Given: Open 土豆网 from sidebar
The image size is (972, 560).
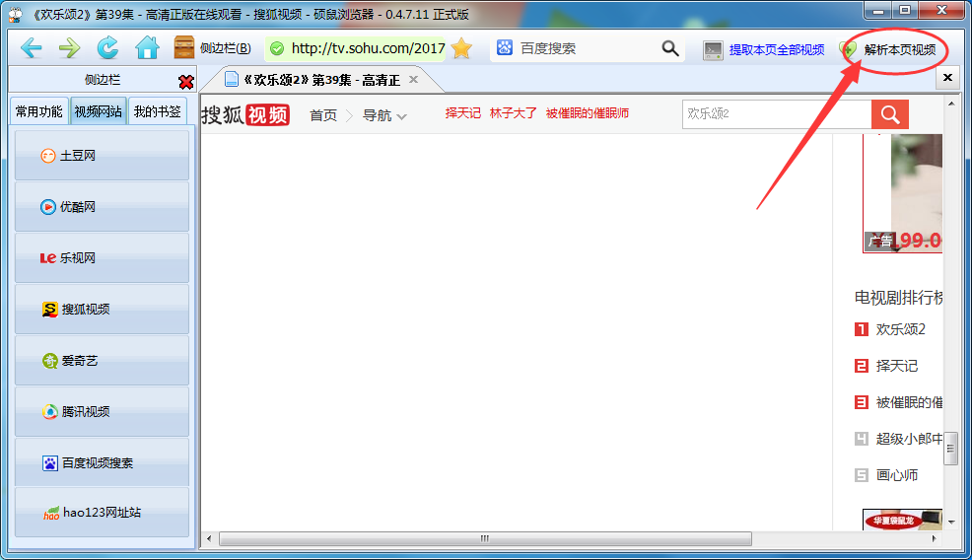Looking at the screenshot, I should click(102, 155).
